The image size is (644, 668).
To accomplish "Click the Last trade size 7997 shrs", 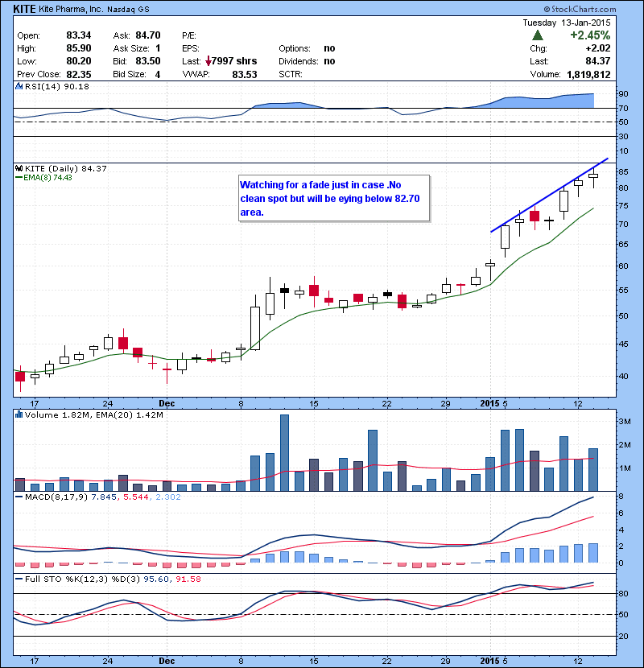I will point(234,61).
